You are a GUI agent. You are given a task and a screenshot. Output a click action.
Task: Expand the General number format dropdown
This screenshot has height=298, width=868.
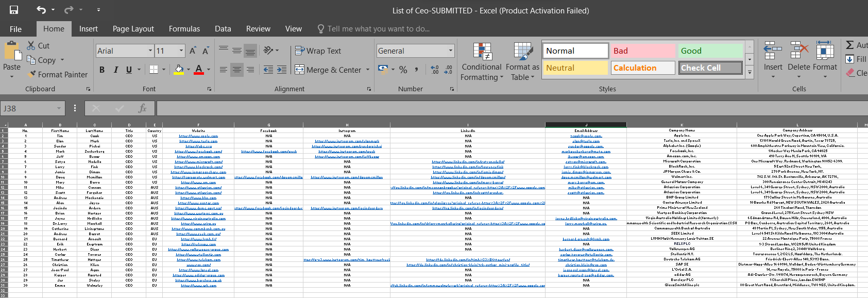[451, 51]
